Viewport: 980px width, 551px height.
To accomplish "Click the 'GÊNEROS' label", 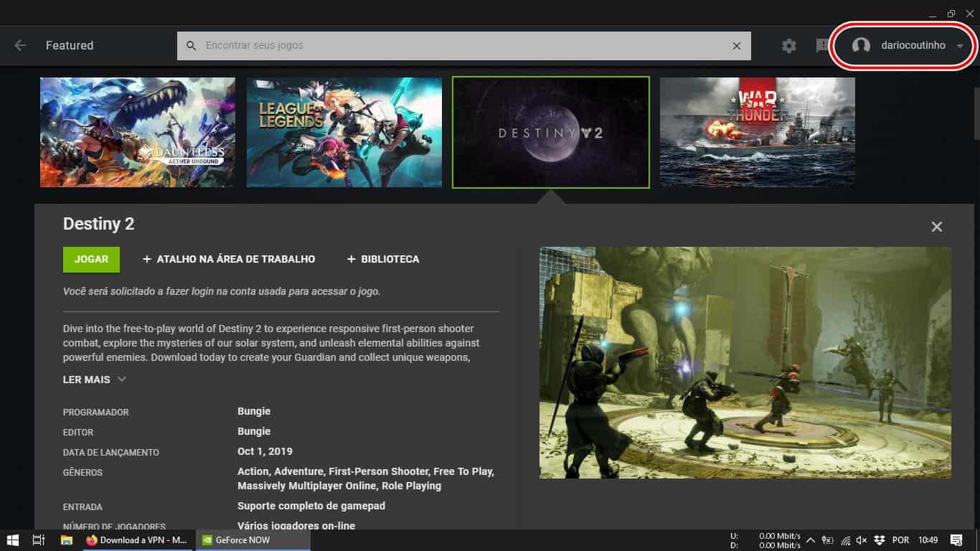I will [83, 473].
